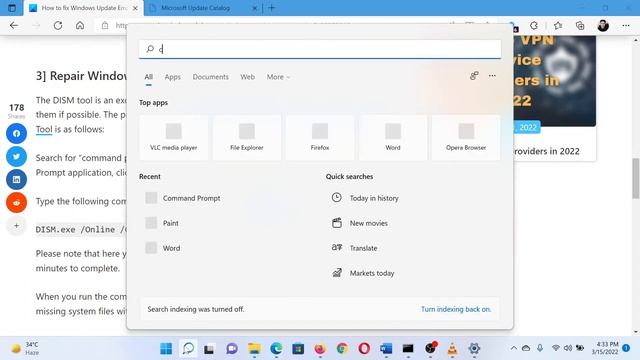Open Paint from Recent list
Viewport: 640px width, 360px height.
(162, 223)
